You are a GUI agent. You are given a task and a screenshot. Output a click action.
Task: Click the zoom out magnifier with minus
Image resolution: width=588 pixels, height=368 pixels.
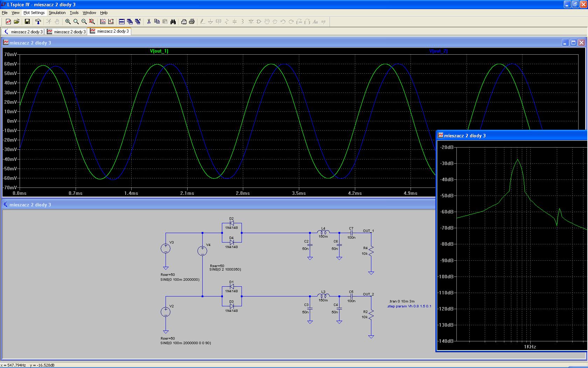[84, 22]
